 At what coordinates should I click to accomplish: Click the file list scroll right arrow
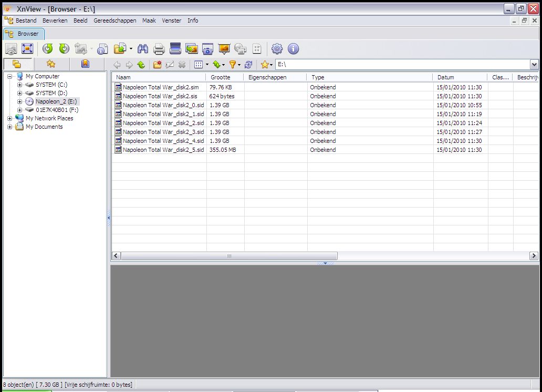pyautogui.click(x=534, y=256)
